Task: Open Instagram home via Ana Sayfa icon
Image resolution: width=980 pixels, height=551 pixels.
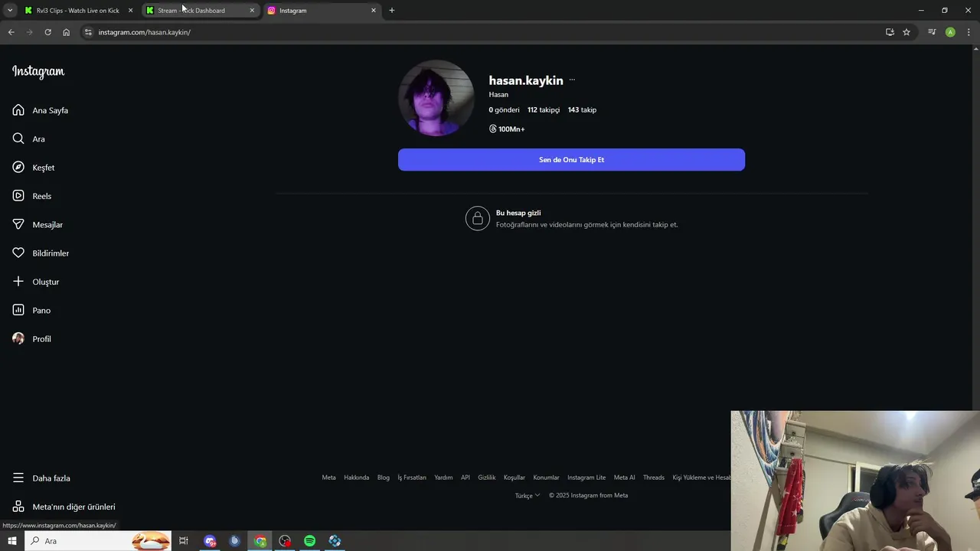Action: (x=18, y=110)
